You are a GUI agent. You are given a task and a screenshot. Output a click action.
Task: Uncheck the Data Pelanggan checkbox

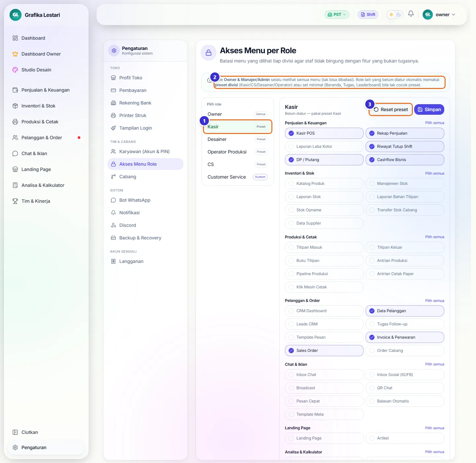[x=372, y=311]
